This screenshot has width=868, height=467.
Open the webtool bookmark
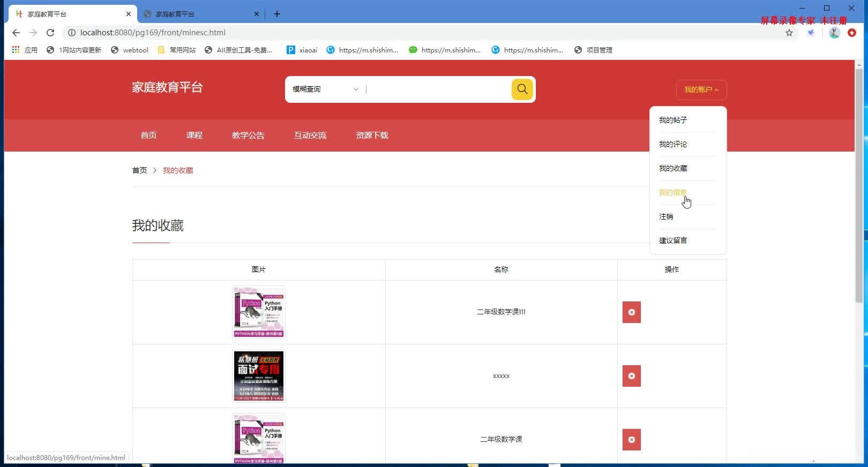tap(130, 50)
